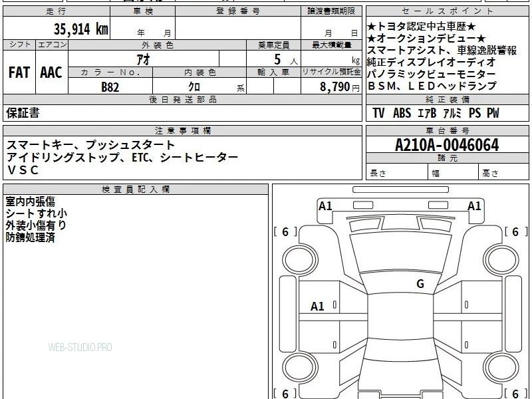
Task: Click the セールスポイント header
Action: [x=447, y=11]
